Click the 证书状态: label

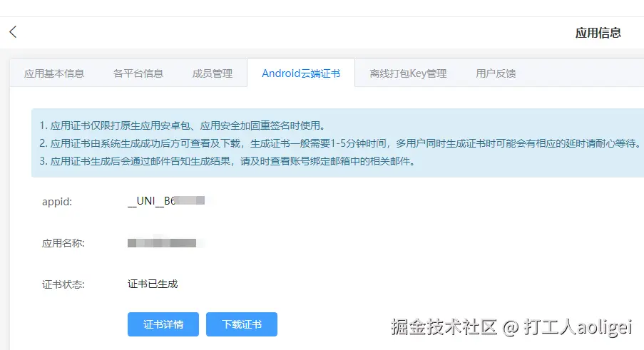pos(63,284)
